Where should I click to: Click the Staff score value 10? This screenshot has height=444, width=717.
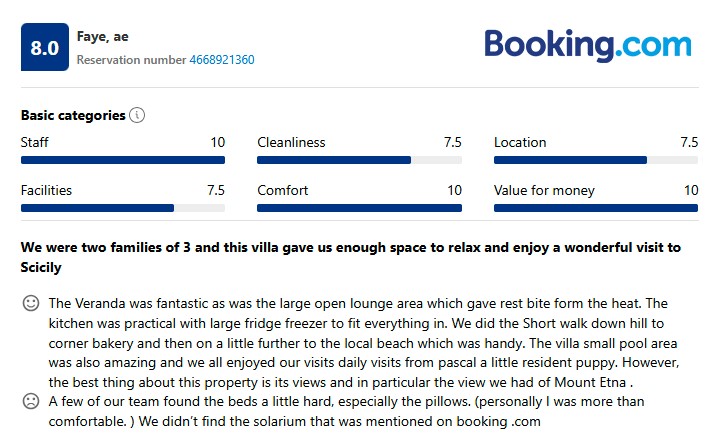[x=217, y=142]
